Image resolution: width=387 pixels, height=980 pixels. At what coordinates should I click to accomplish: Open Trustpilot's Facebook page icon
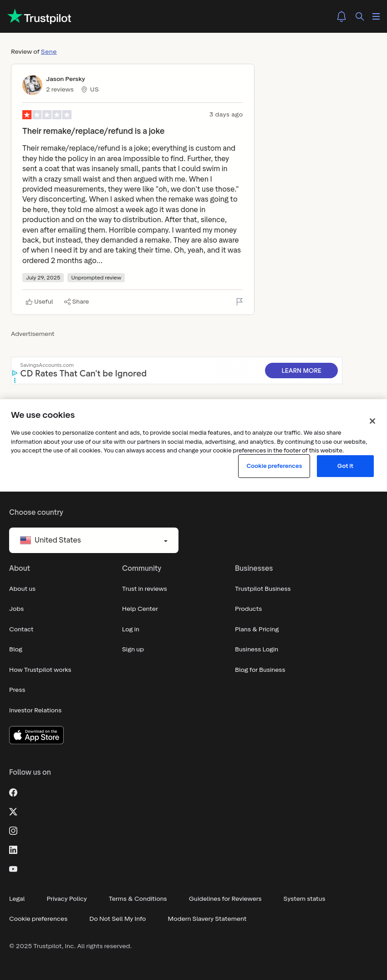pyautogui.click(x=13, y=792)
